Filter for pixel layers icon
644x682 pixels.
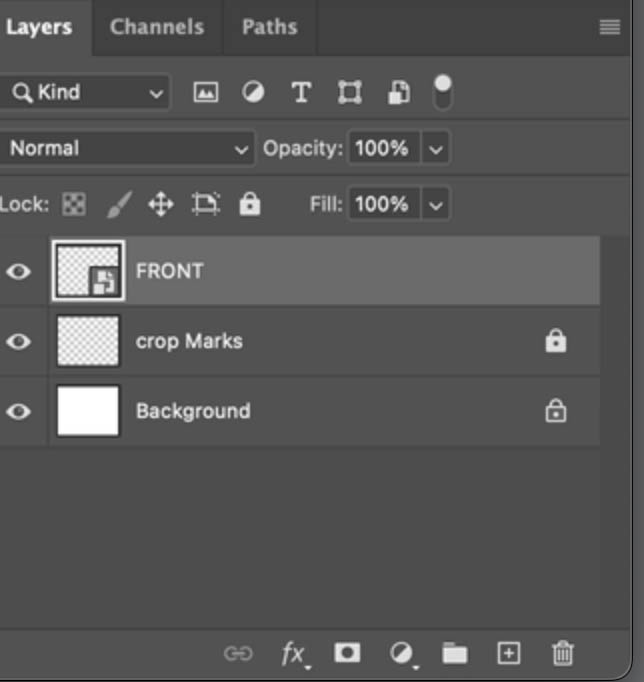tap(205, 92)
